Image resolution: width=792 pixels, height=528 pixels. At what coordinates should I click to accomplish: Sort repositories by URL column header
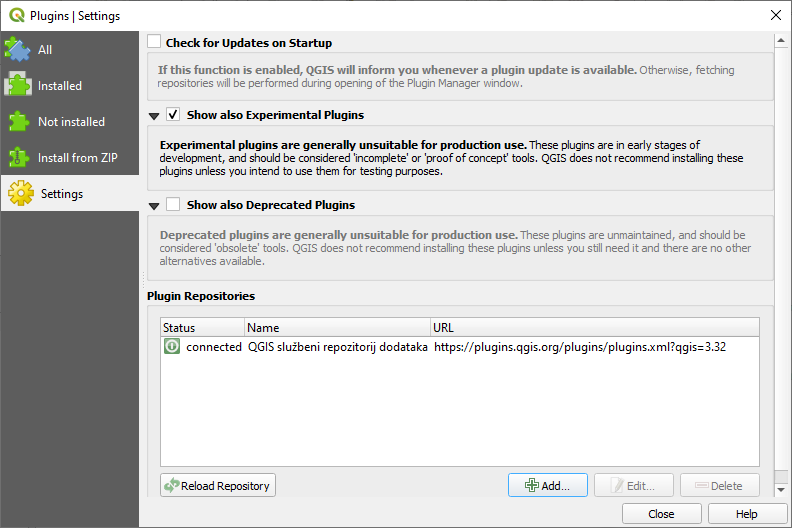594,327
